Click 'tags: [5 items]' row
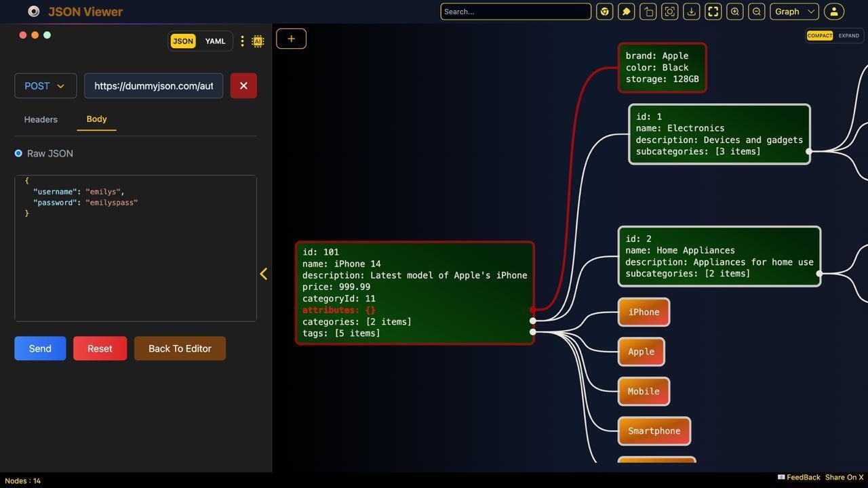 (x=341, y=333)
